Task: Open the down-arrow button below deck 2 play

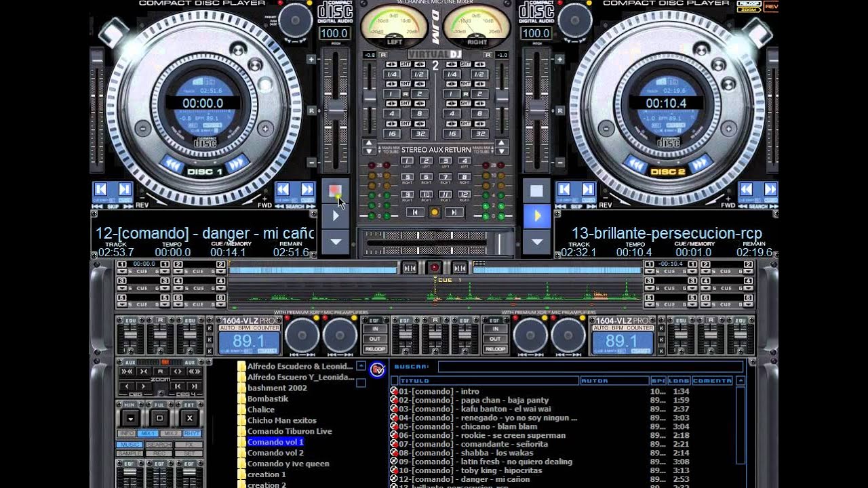Action: [x=536, y=241]
